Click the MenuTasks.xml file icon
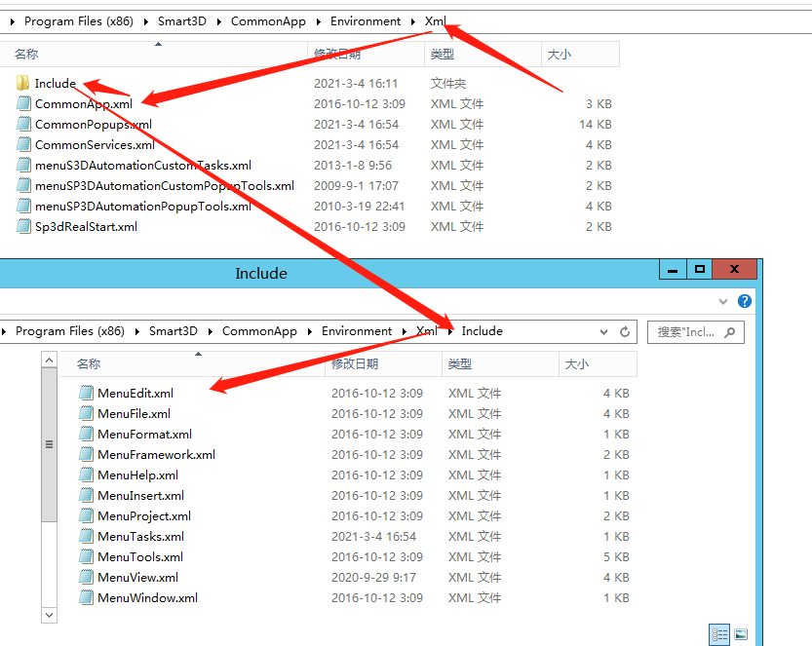This screenshot has height=646, width=812. pos(86,536)
